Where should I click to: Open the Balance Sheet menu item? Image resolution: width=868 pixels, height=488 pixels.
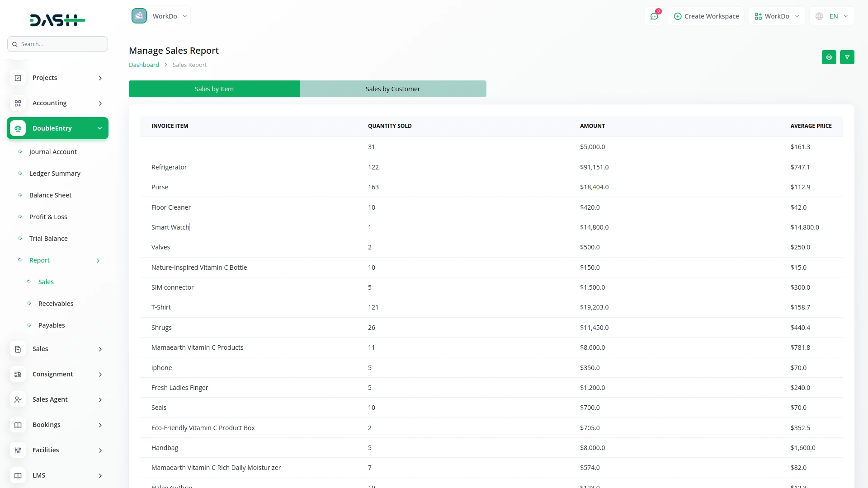click(50, 195)
